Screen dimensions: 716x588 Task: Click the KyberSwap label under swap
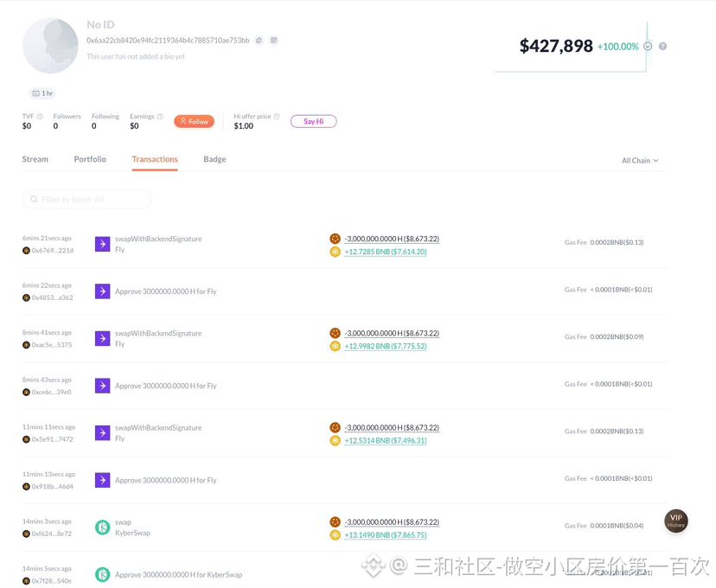pos(132,534)
